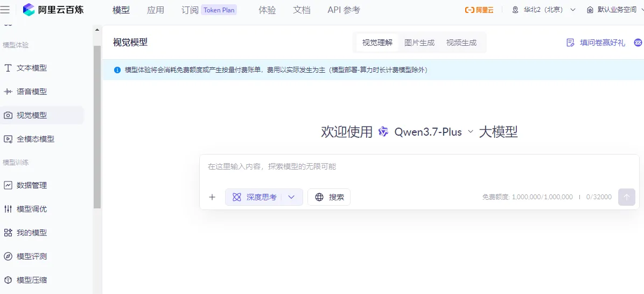The width and height of the screenshot is (644, 294).
Task: Click the survey form icon
Action: tap(570, 43)
